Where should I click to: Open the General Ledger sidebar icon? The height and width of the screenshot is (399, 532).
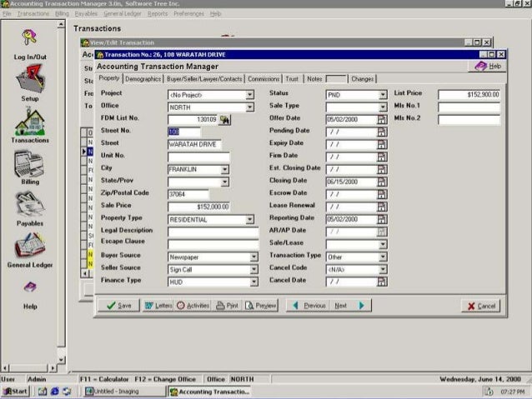pyautogui.click(x=30, y=247)
